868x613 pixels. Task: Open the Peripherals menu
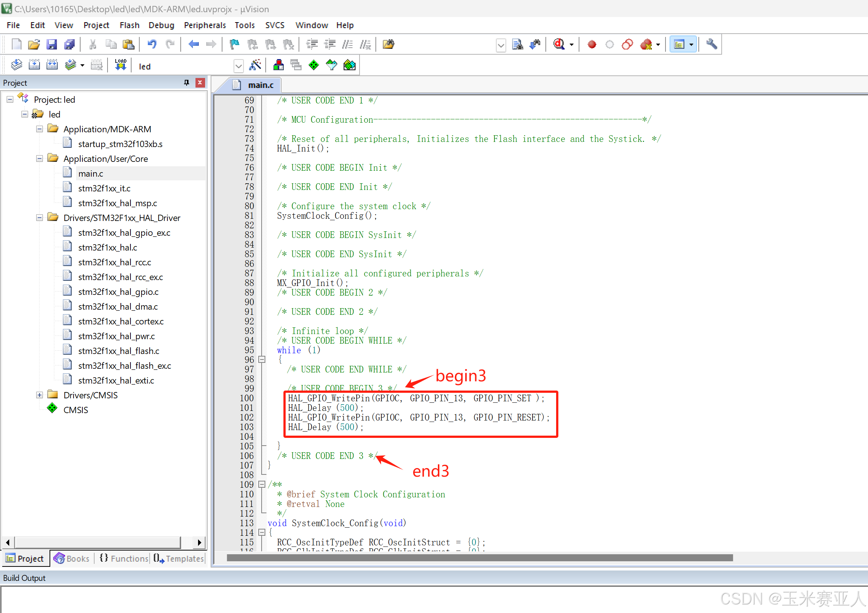click(204, 25)
